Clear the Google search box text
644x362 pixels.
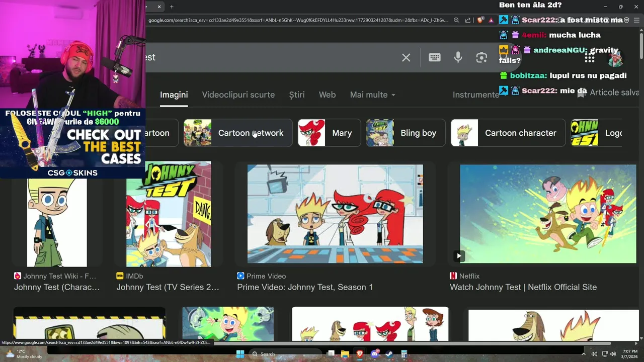tap(406, 58)
